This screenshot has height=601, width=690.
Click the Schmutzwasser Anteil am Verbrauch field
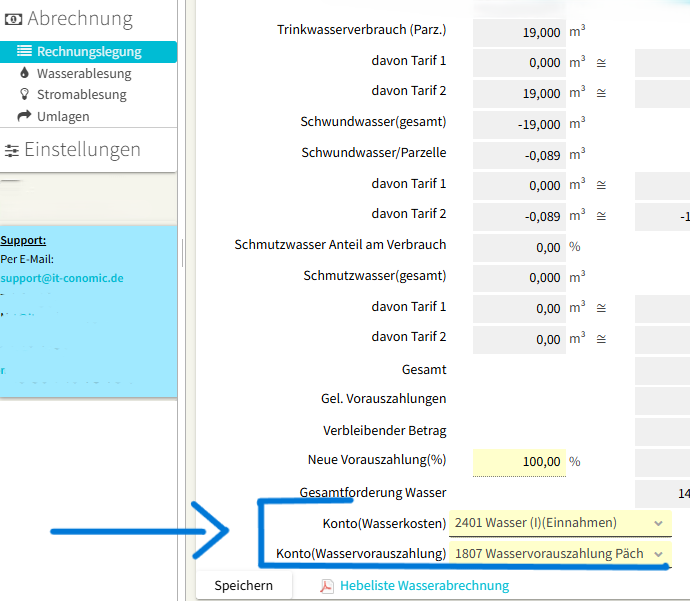tap(516, 247)
